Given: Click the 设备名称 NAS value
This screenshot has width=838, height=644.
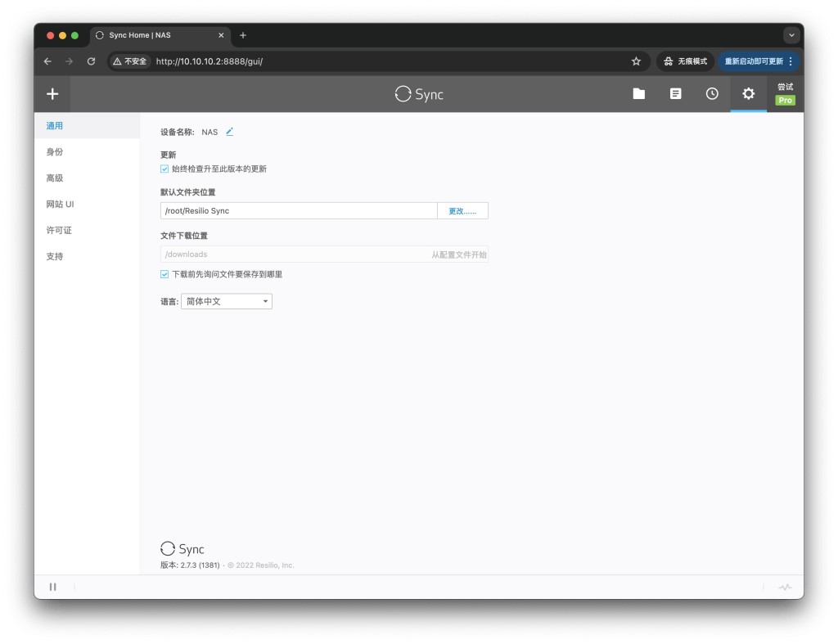Looking at the screenshot, I should 209,132.
